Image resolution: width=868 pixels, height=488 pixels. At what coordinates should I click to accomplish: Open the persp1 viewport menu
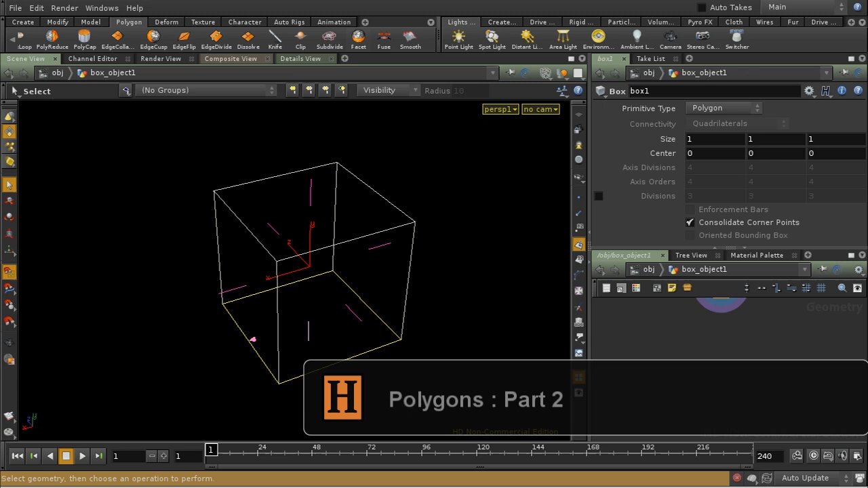[500, 109]
